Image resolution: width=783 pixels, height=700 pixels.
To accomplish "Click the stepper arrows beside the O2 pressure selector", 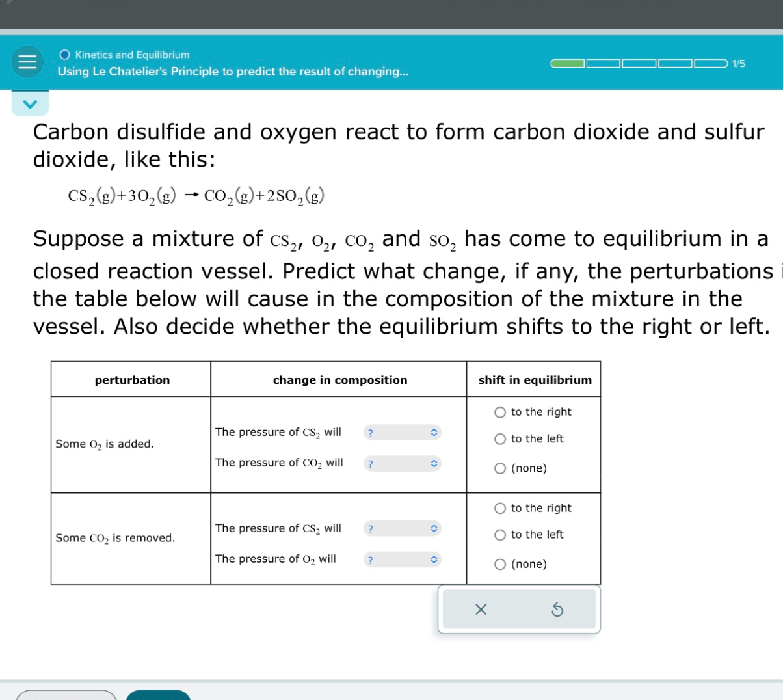I will pos(433,559).
